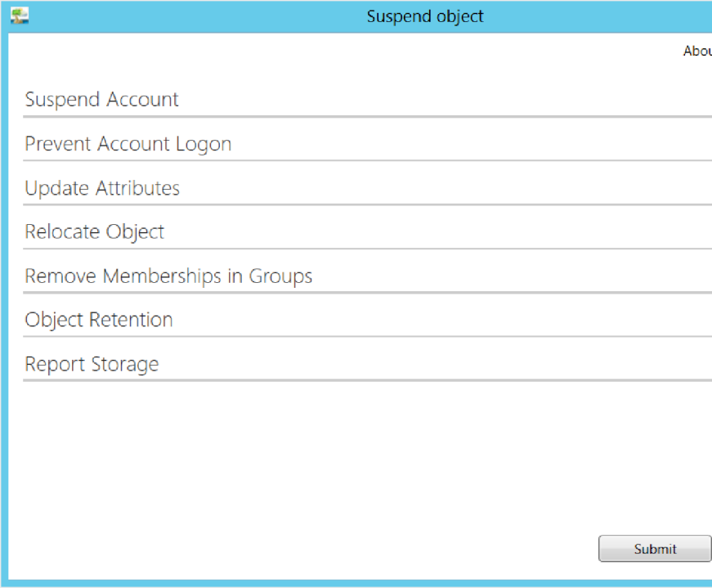This screenshot has height=588, width=712.
Task: Click the separator beneath Relocate Object
Action: click(x=367, y=249)
